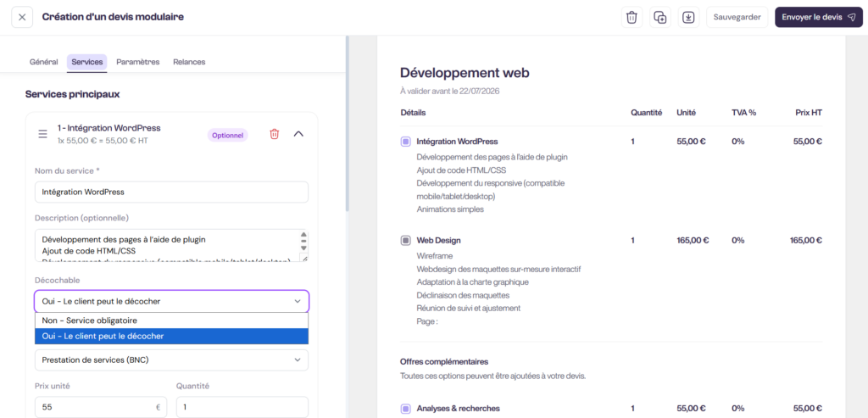Screen dimensions: 868x418
Task: Grab the drag handle of Intégration WordPress
Action: pos(42,134)
